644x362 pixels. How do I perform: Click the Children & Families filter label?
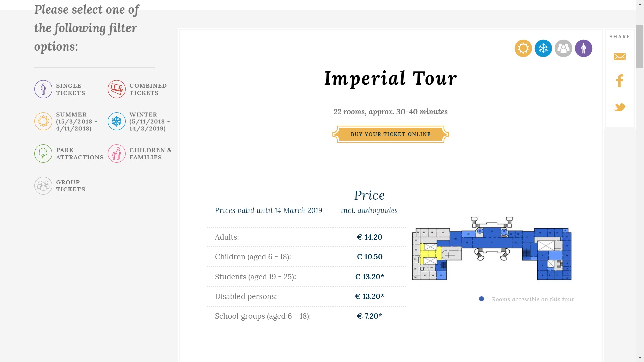click(x=150, y=154)
